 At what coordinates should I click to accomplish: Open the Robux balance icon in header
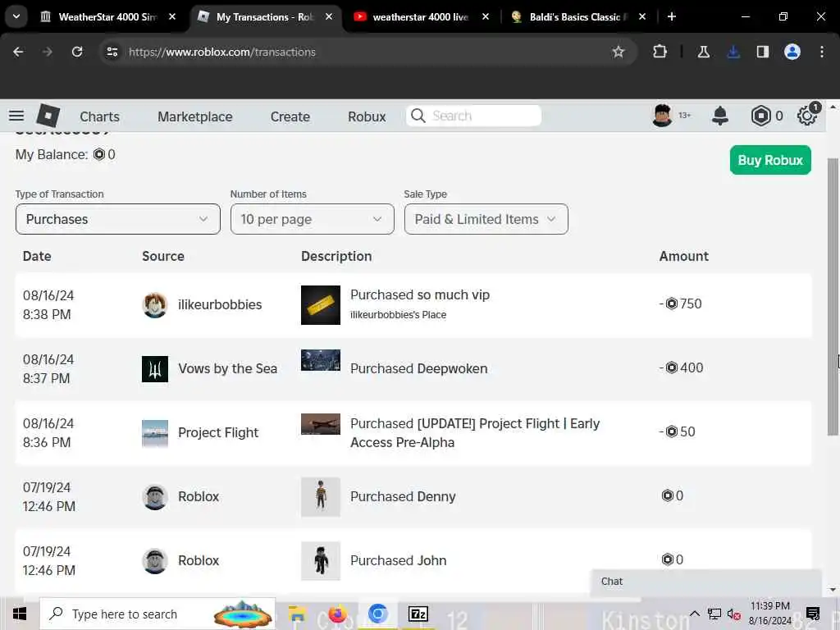760,116
